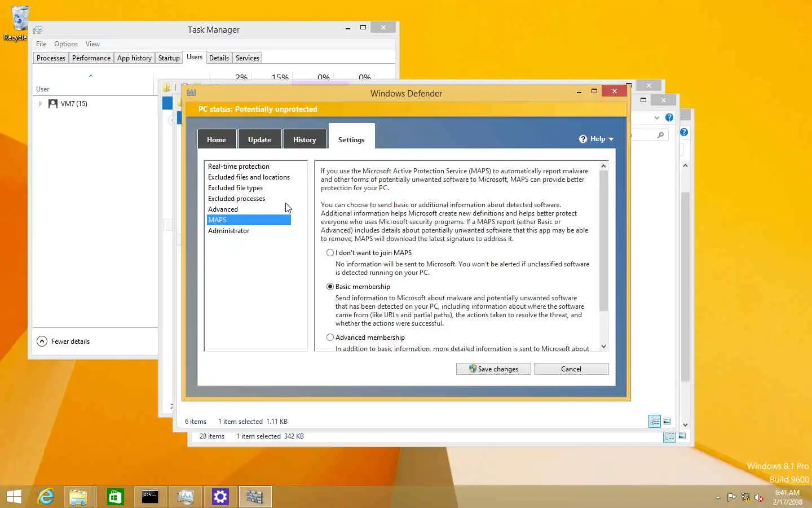The width and height of the screenshot is (812, 508).
Task: Switch to large icons in 6 items window
Action: tap(667, 421)
